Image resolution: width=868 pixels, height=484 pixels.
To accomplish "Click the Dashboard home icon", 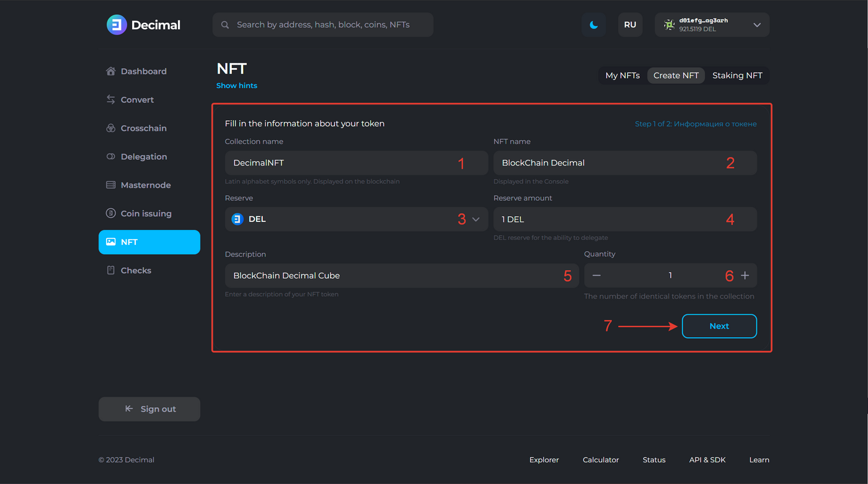I will [x=110, y=71].
